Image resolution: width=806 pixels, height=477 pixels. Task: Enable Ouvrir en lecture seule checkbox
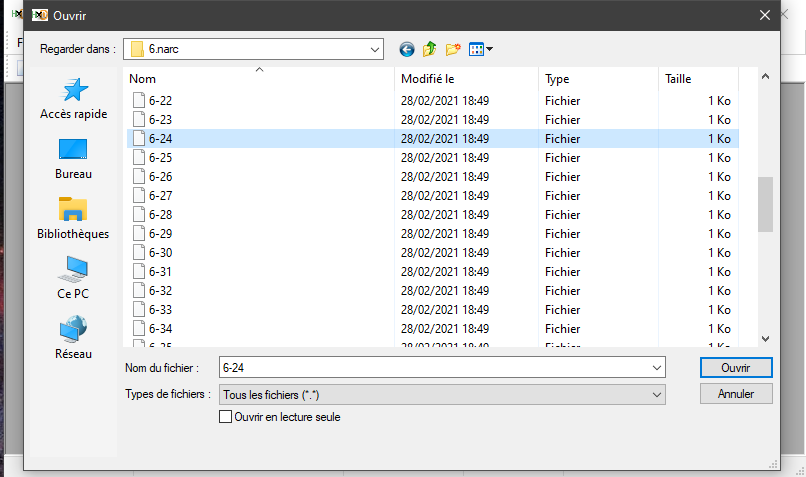pyautogui.click(x=225, y=417)
